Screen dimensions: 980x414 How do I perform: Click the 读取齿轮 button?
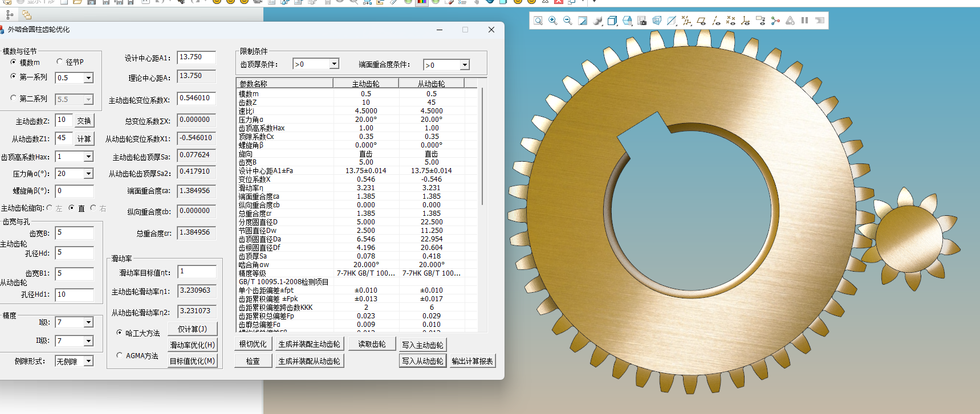click(372, 344)
